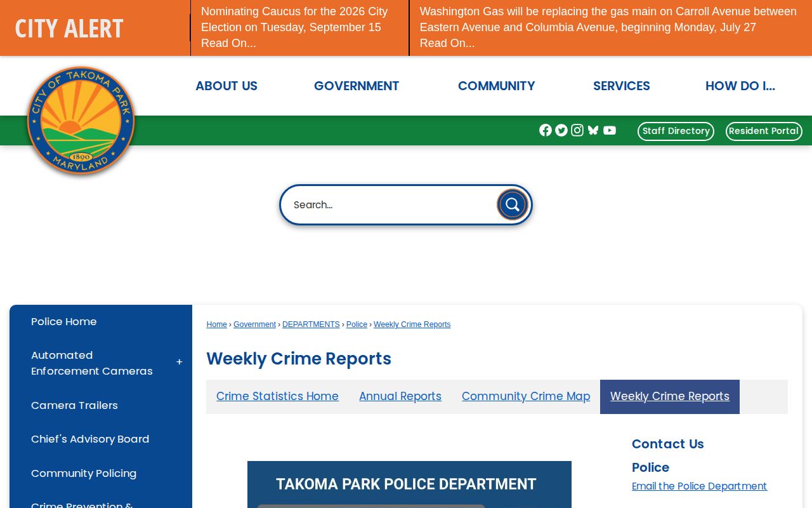Select the highlighted Weekly Crime Reports tab
812x508 pixels.
click(x=670, y=396)
